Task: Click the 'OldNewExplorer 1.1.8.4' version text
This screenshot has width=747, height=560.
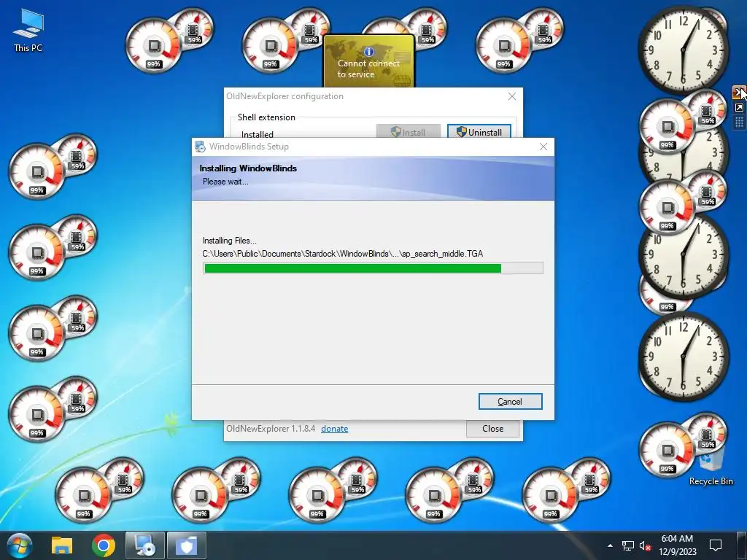Action: (x=271, y=429)
